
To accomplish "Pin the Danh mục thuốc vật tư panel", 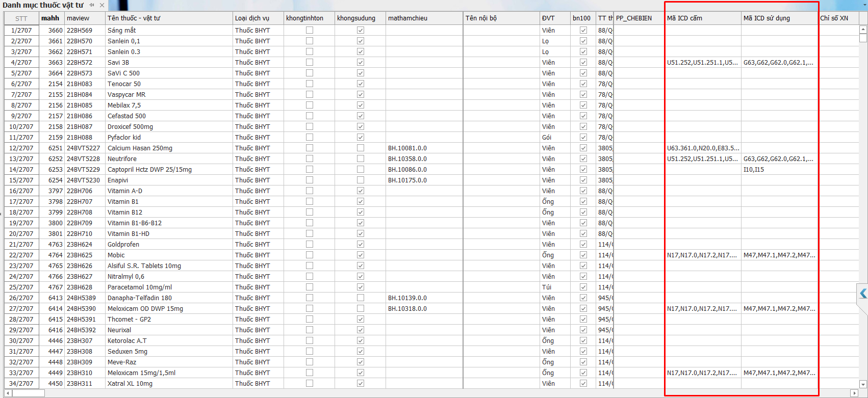I will pos(92,5).
